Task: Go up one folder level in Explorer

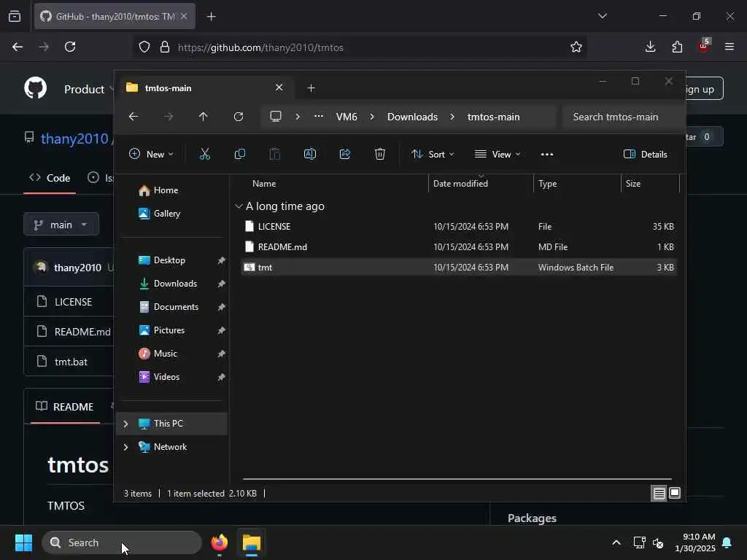Action: [x=204, y=116]
